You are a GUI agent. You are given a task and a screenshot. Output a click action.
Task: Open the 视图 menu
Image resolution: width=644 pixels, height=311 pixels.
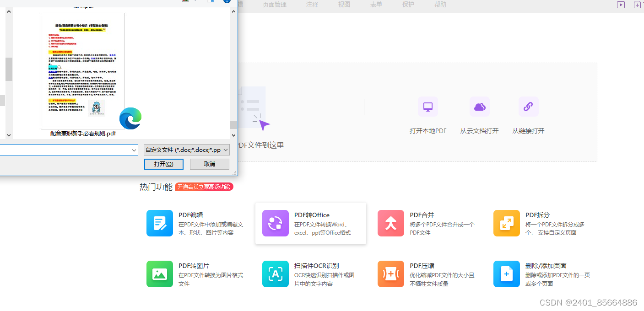coord(344,5)
